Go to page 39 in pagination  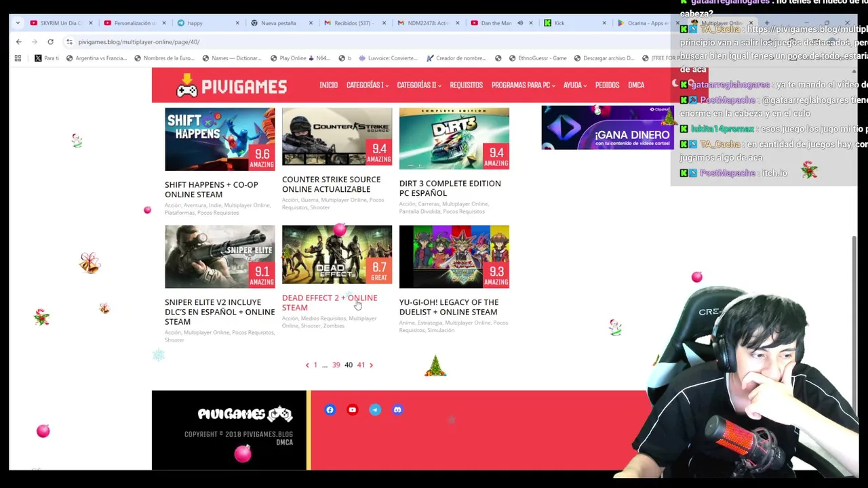(336, 365)
